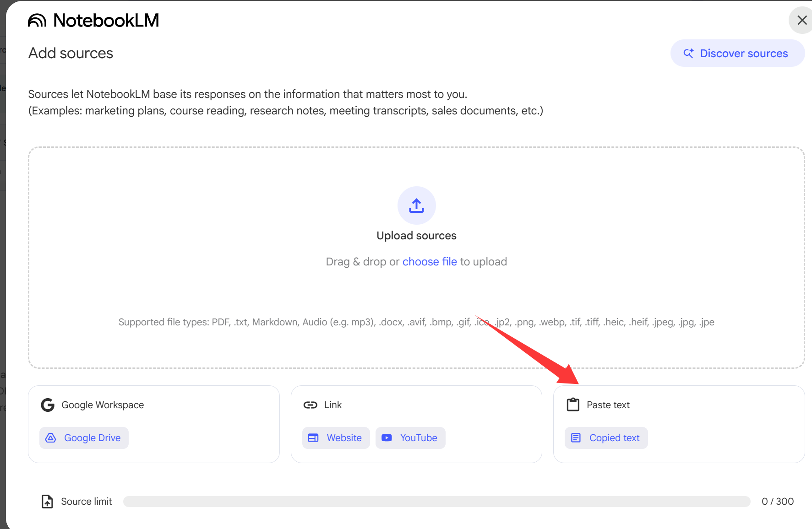
Task: Click the Google G icon
Action: 48,405
